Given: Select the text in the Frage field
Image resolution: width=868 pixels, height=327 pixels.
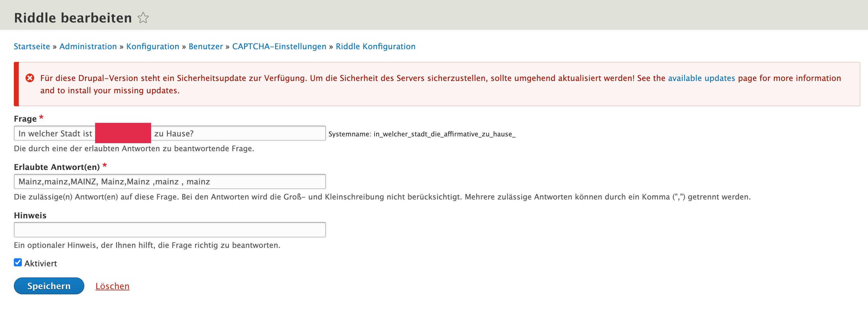Looking at the screenshot, I should coord(56,134).
